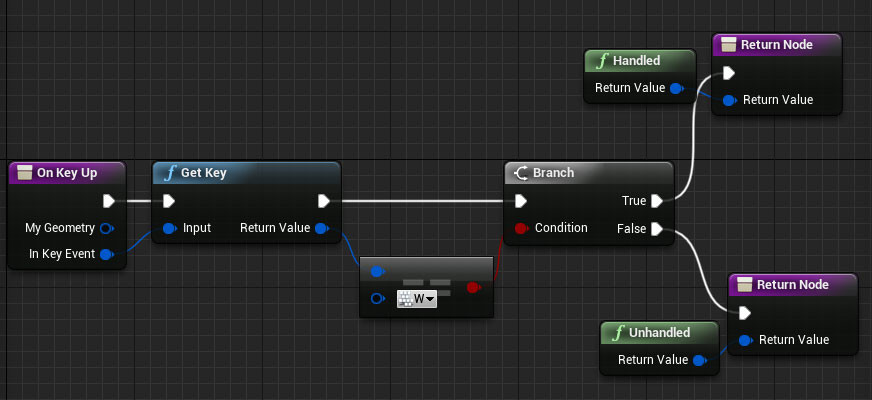Click the Return Value pin of the Return Node wired to Handled
Screen dimensions: 872x400
point(729,100)
